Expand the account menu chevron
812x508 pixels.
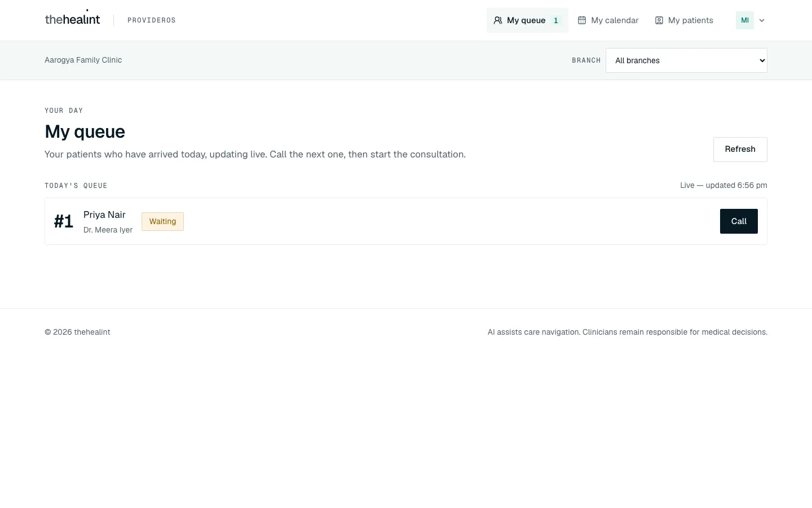point(762,20)
